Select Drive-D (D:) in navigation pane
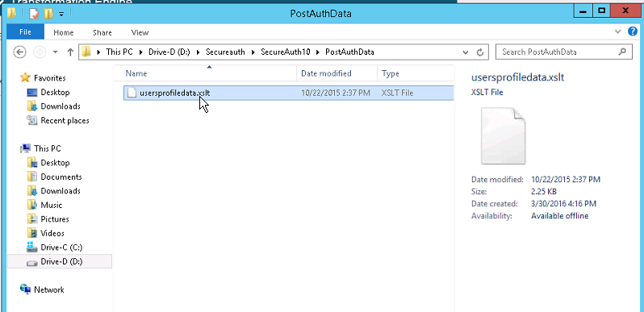 [60, 261]
